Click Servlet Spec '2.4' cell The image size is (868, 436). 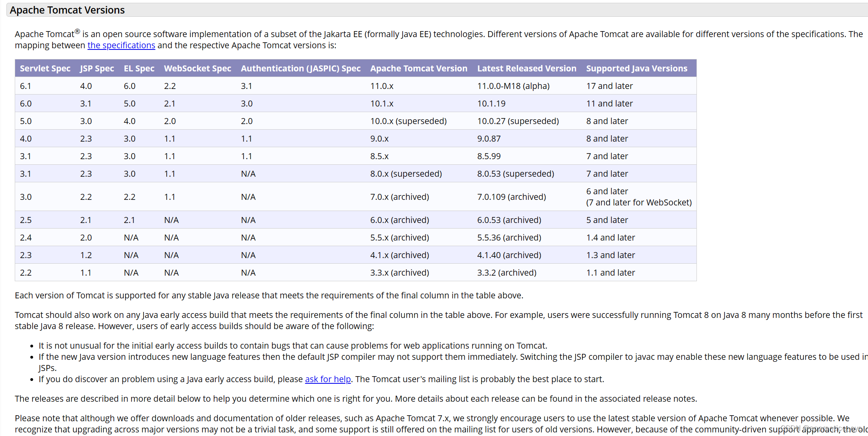coord(26,238)
